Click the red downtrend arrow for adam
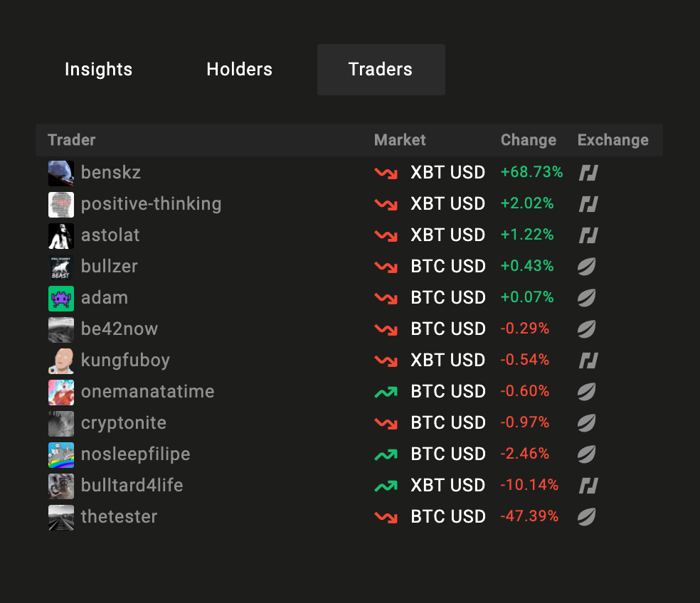The width and height of the screenshot is (700, 603). click(386, 298)
